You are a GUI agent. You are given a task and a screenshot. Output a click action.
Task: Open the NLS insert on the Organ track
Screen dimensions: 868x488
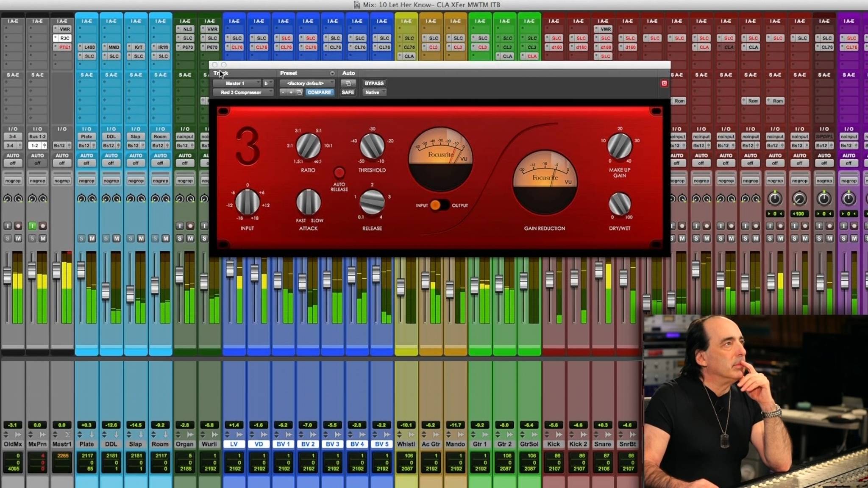coord(186,29)
